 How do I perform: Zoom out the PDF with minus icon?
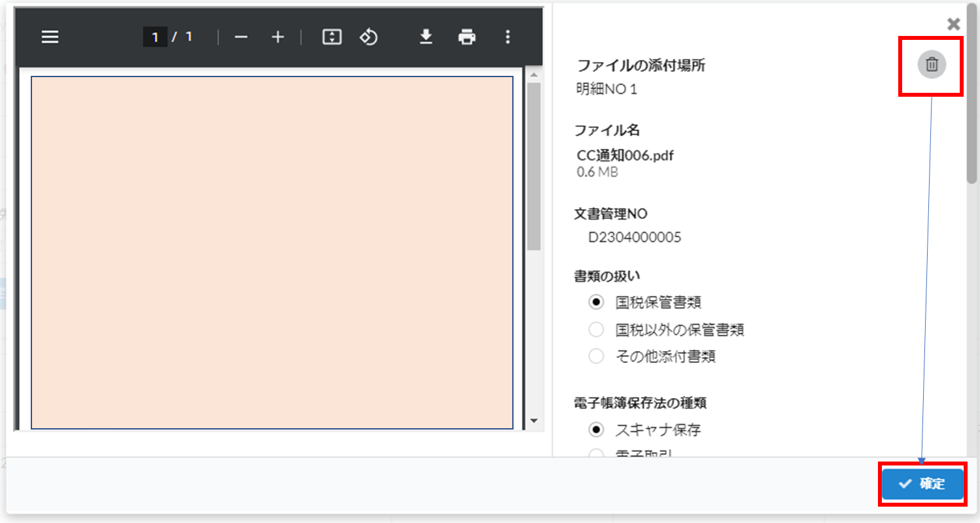point(241,37)
